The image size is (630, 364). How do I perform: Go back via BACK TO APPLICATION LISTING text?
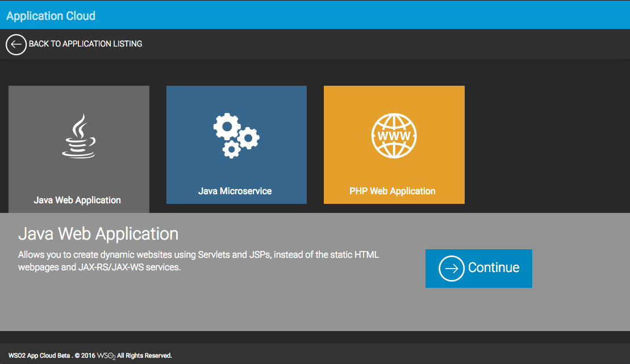click(85, 44)
